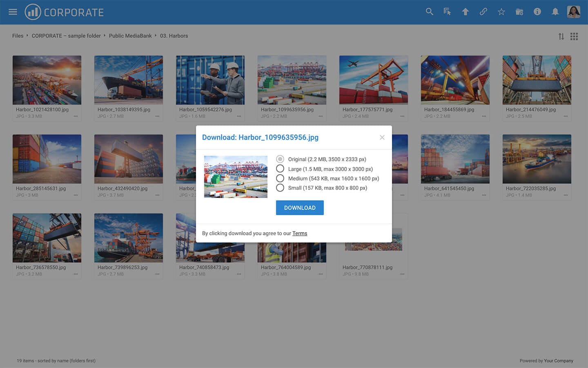Screen dimensions: 588x368
Task: Select the Original size radio option
Action: click(280, 159)
